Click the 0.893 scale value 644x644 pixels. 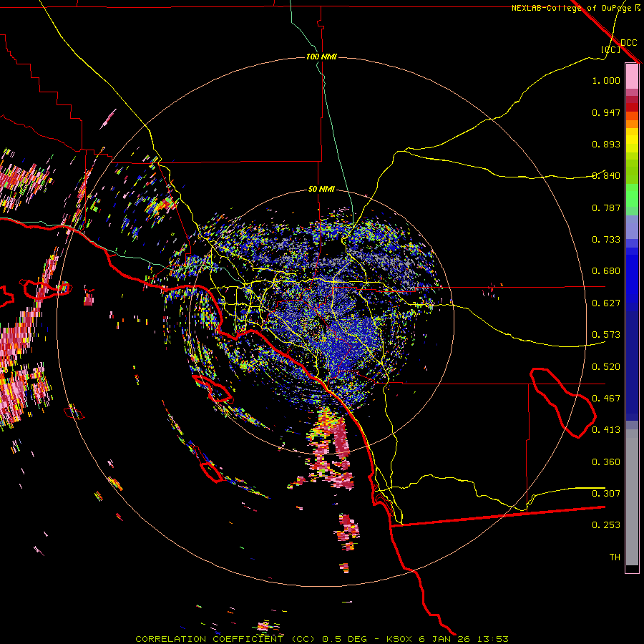[606, 144]
